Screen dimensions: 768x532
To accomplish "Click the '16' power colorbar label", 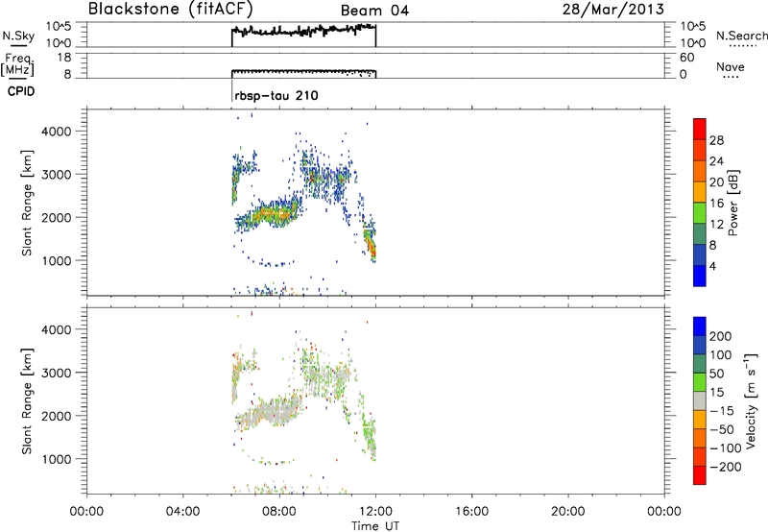I will point(716,204).
